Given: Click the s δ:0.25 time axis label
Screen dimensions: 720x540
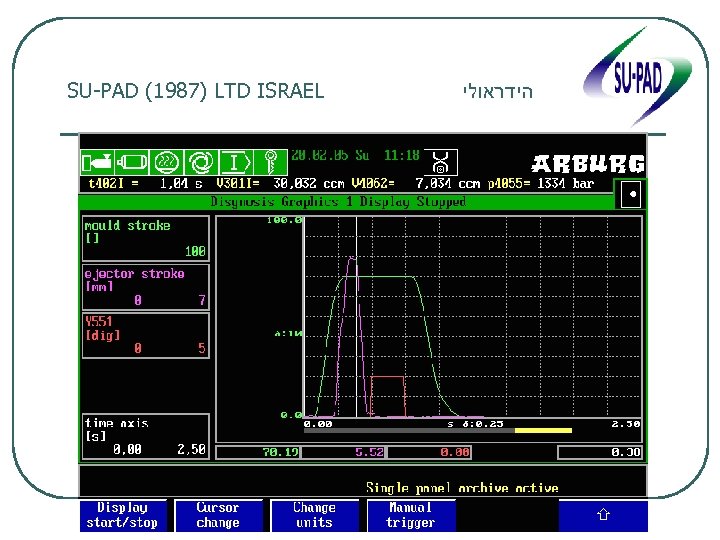Looking at the screenshot, I should 475,424.
